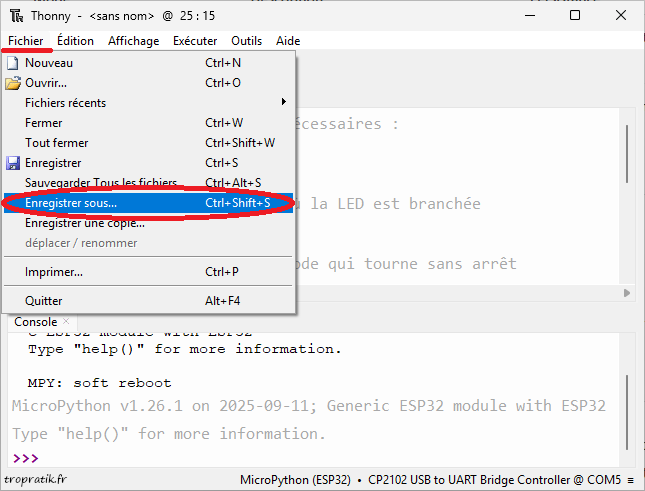Click the Enregistrer floppy disk icon
Image resolution: width=645 pixels, height=491 pixels.
pos(13,163)
